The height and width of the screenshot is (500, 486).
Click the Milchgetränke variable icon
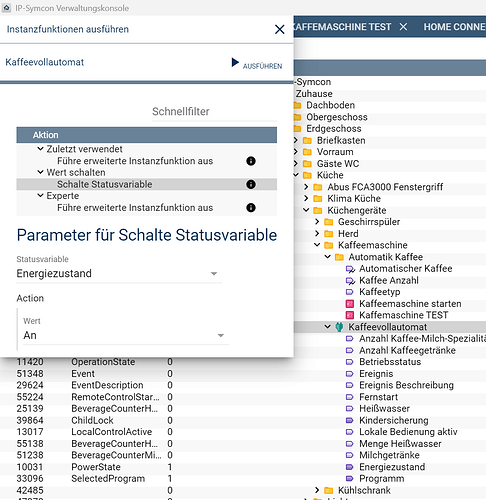coord(349,455)
